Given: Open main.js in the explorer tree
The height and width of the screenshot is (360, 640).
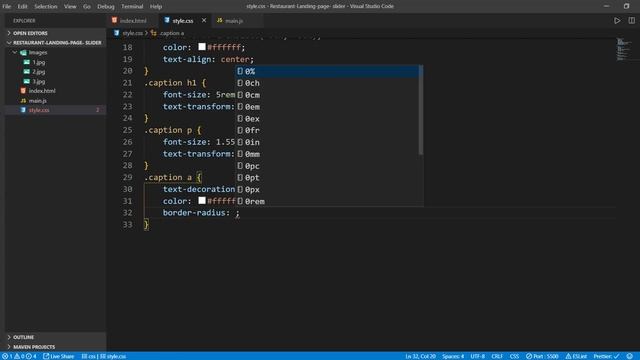Looking at the screenshot, I should tap(55, 100).
